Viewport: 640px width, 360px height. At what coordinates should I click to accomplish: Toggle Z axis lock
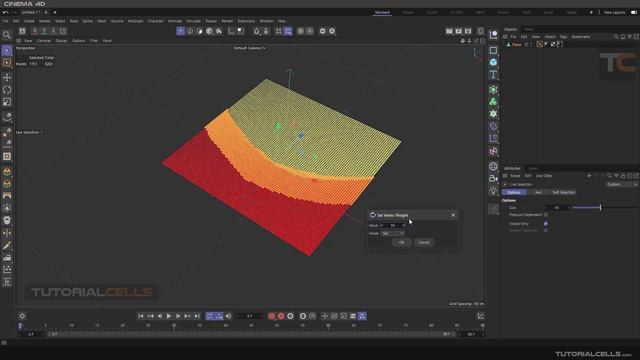[53, 31]
